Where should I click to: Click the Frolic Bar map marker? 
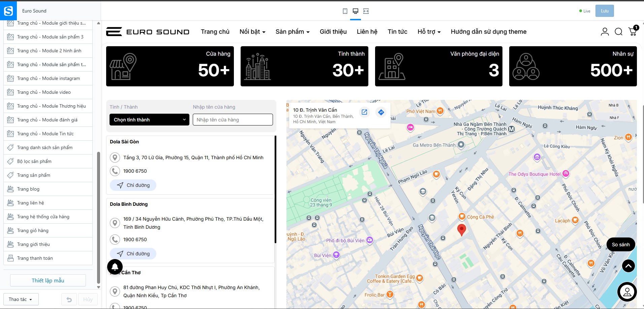click(x=390, y=294)
